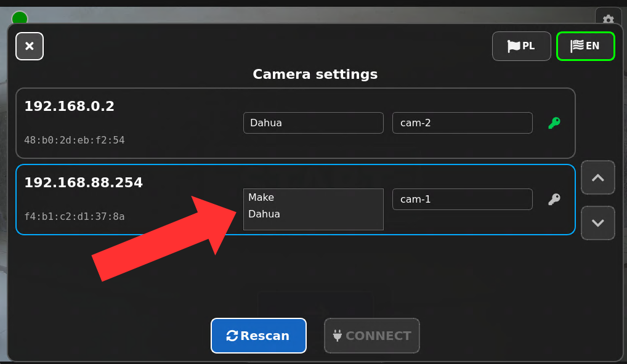Click the CONNECT button
This screenshot has width=627, height=364.
pyautogui.click(x=372, y=336)
